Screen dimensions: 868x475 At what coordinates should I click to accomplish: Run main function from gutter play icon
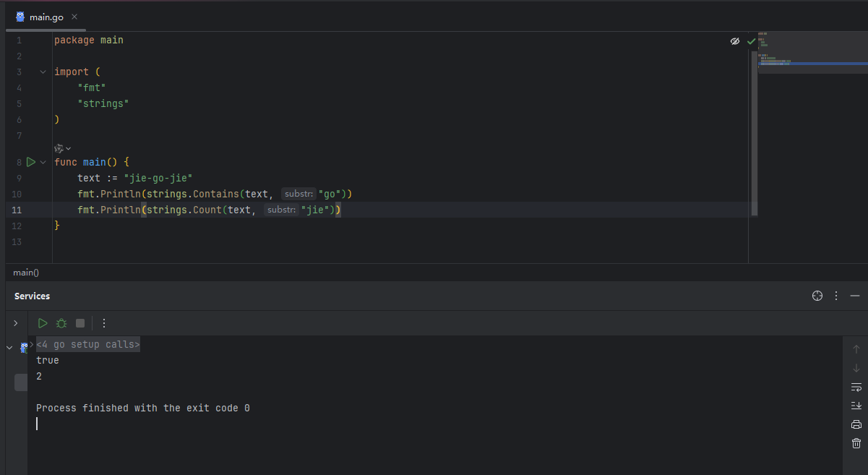tap(30, 162)
